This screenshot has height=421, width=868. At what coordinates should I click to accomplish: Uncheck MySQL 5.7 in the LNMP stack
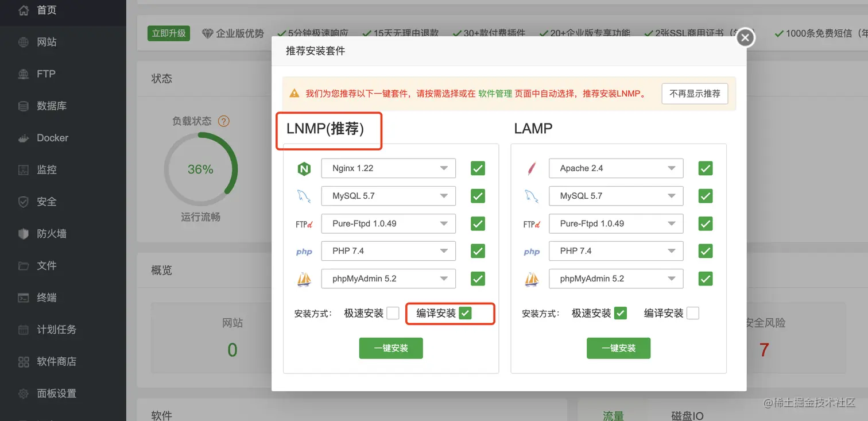pyautogui.click(x=477, y=196)
